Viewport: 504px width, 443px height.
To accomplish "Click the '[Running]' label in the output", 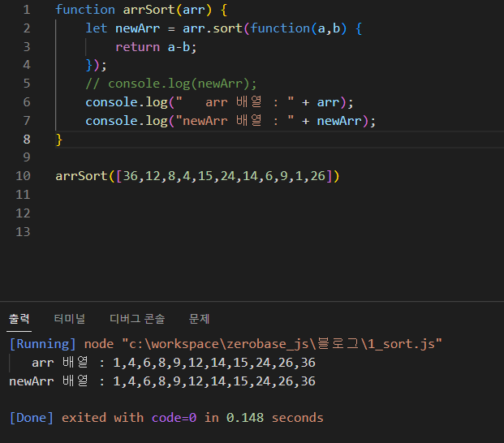I will (x=43, y=344).
